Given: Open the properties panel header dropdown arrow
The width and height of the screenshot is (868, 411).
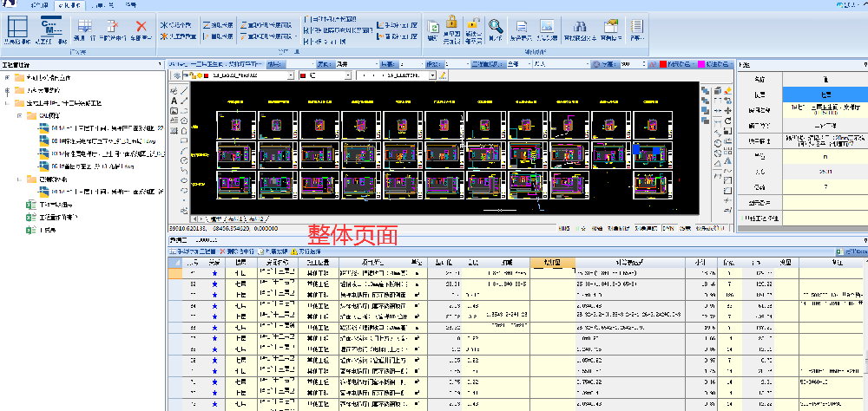Looking at the screenshot, I should [x=865, y=65].
